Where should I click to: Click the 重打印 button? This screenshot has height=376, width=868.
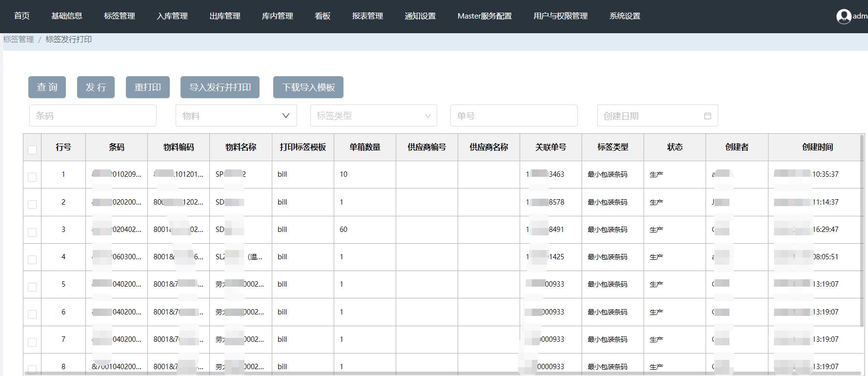coord(147,87)
